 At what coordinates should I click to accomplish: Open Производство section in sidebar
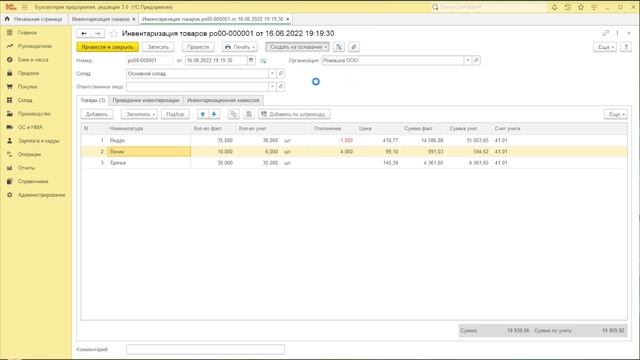click(34, 113)
